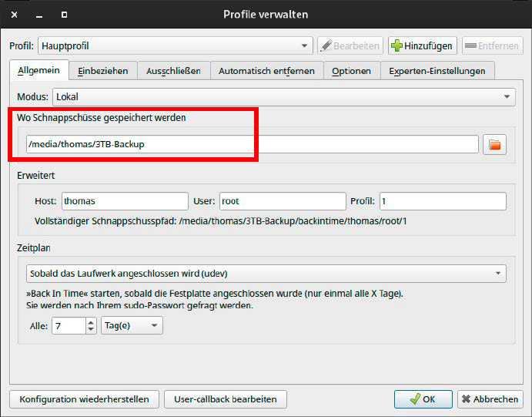The width and height of the screenshot is (532, 417).
Task: Click the green plus Hinzufügen button
Action: (x=423, y=46)
